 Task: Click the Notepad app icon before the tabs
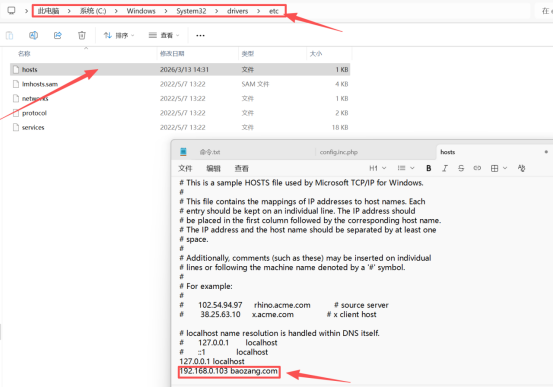(183, 152)
